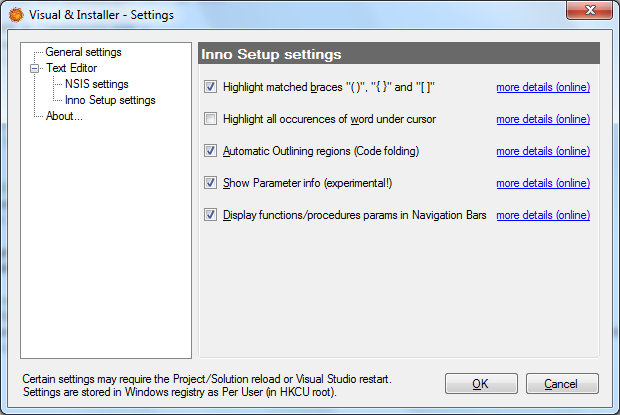Open the About... tree item

pyautogui.click(x=64, y=116)
